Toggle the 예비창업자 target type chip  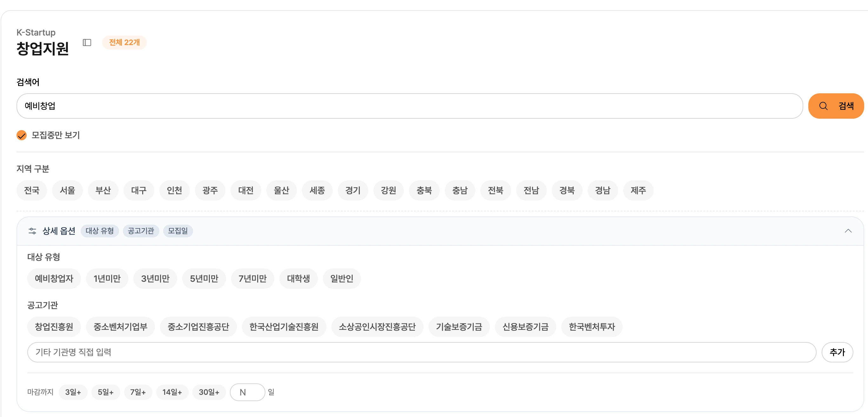coord(54,279)
